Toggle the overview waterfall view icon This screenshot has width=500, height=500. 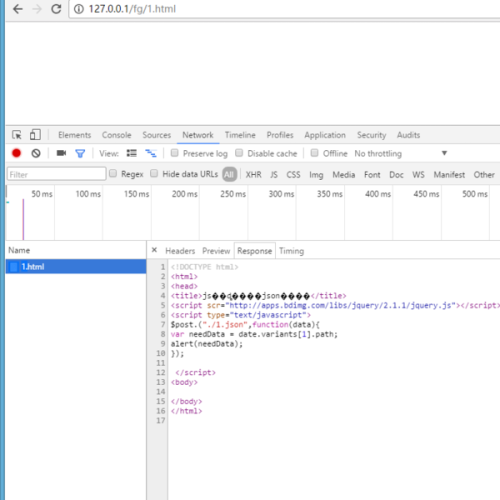[x=151, y=153]
